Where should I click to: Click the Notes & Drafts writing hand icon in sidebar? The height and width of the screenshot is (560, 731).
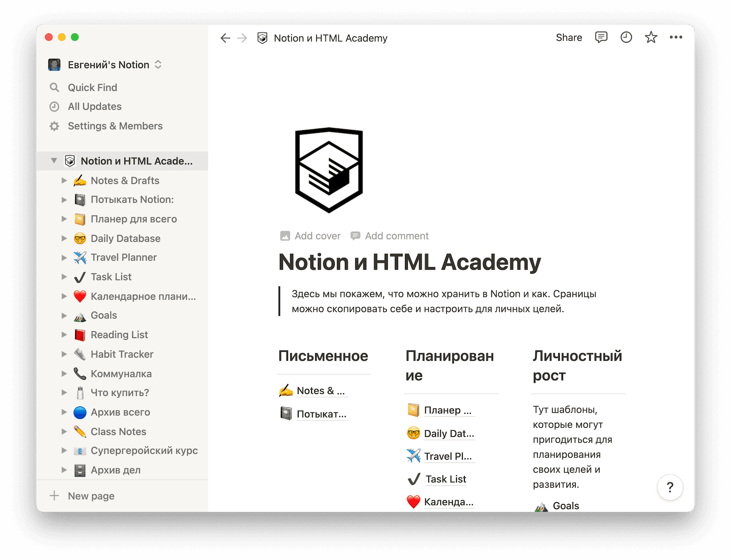coord(80,181)
